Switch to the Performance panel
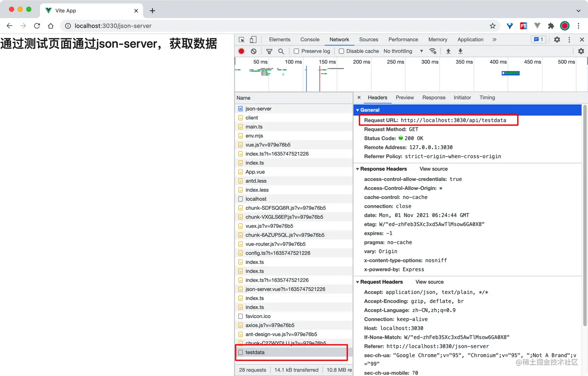The height and width of the screenshot is (376, 588). click(x=403, y=40)
